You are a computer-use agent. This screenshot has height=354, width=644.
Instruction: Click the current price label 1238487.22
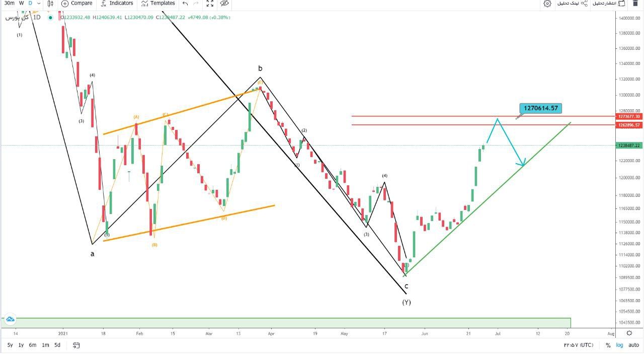click(628, 146)
